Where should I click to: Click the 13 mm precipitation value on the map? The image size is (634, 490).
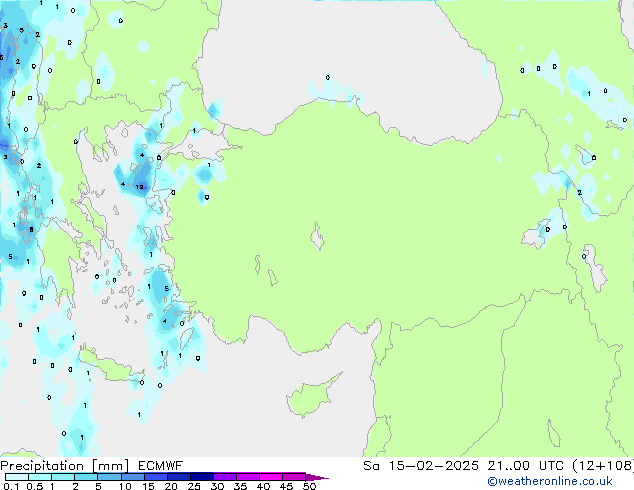point(139,187)
